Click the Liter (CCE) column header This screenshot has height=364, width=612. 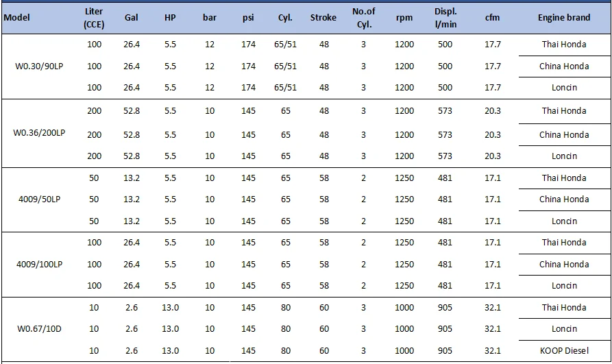[94, 18]
